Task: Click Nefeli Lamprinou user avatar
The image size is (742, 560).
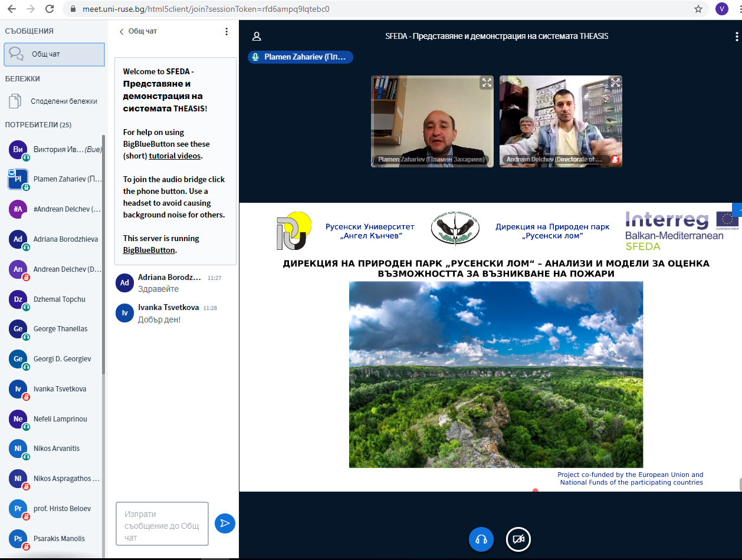Action: click(18, 419)
